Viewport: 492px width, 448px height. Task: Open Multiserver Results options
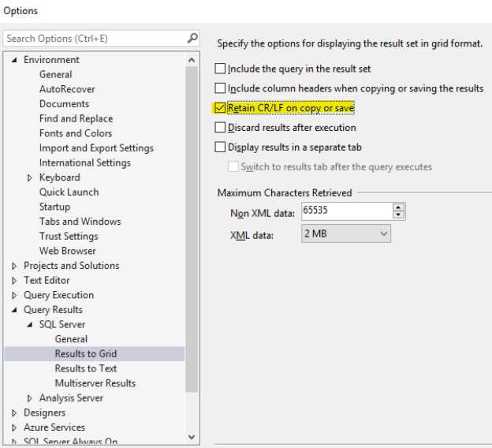(x=95, y=383)
